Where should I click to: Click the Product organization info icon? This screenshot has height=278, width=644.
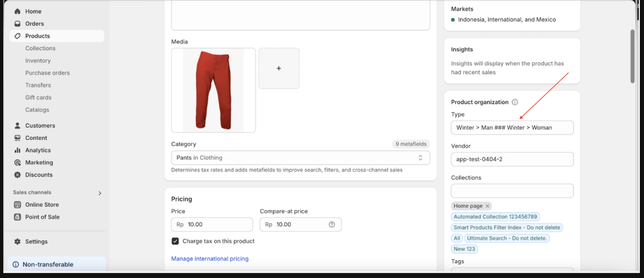[515, 102]
